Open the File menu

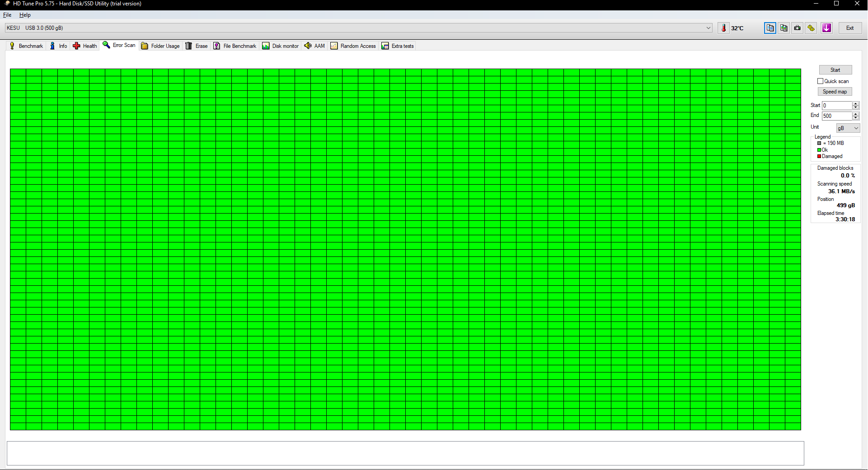[x=7, y=15]
